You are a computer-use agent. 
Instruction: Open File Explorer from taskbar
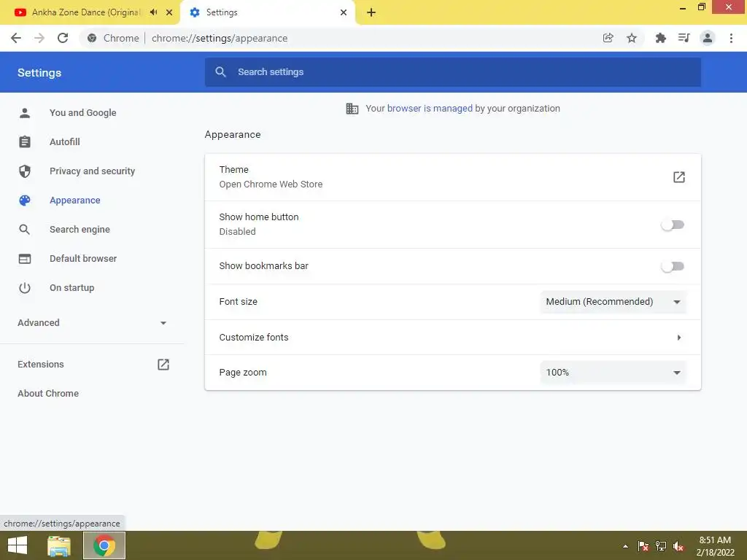pos(59,545)
